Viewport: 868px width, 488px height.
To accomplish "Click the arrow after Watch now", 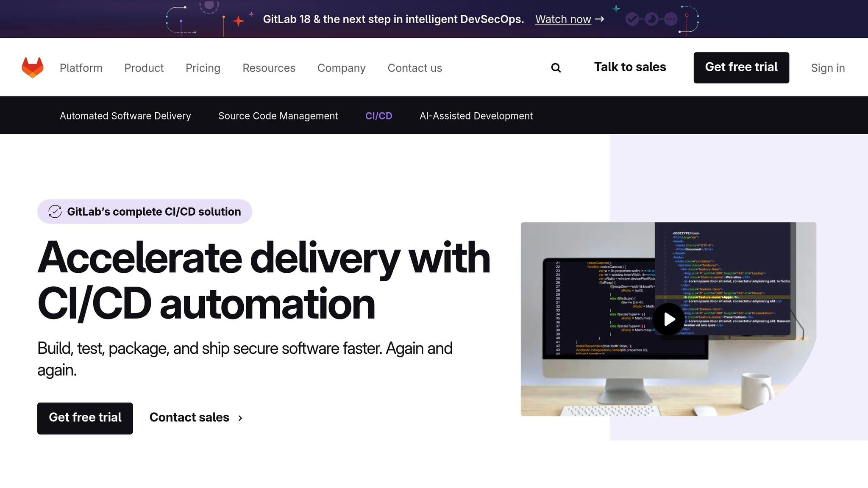I will coord(600,19).
